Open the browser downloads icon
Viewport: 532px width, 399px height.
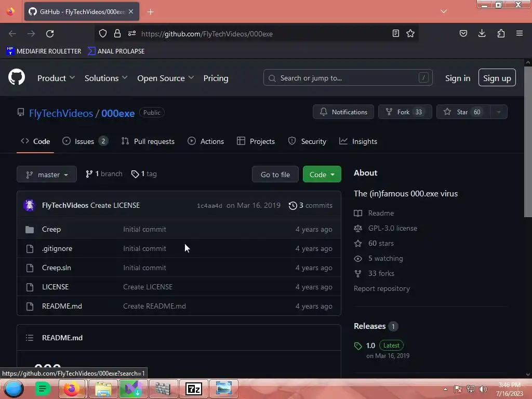482,33
